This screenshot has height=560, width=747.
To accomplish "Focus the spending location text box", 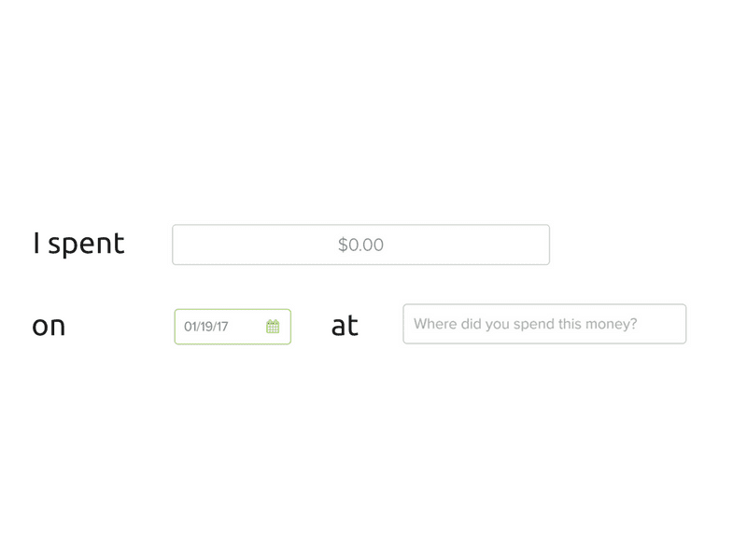I will [544, 324].
